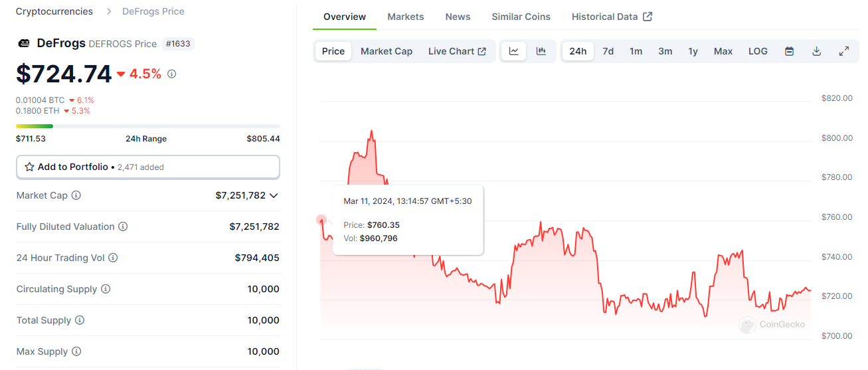This screenshot has height=370, width=868.
Task: Click the $711.53 range low value
Action: click(x=31, y=139)
